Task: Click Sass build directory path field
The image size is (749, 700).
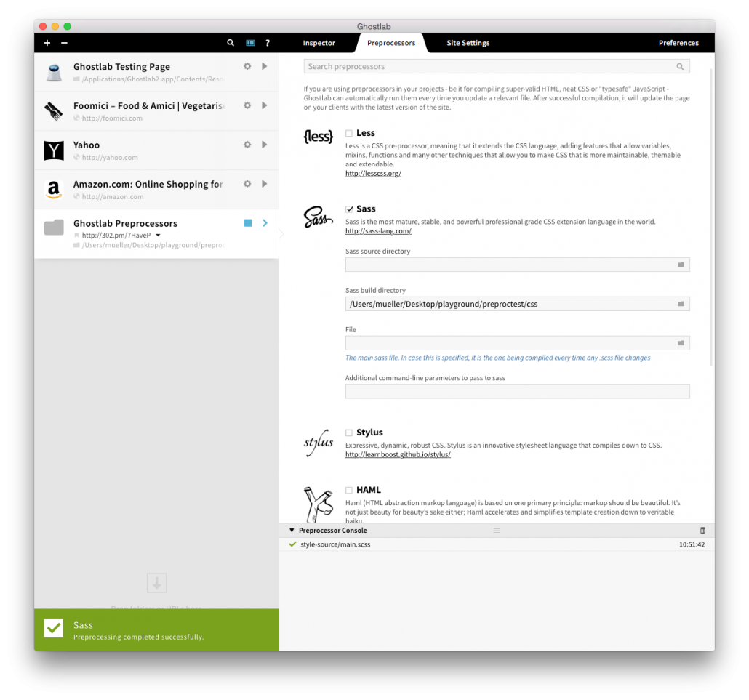Action: tap(517, 304)
